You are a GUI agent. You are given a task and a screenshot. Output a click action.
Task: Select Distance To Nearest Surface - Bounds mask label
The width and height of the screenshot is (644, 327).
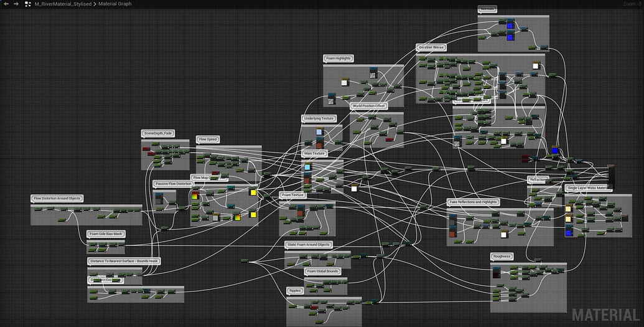[124, 261]
